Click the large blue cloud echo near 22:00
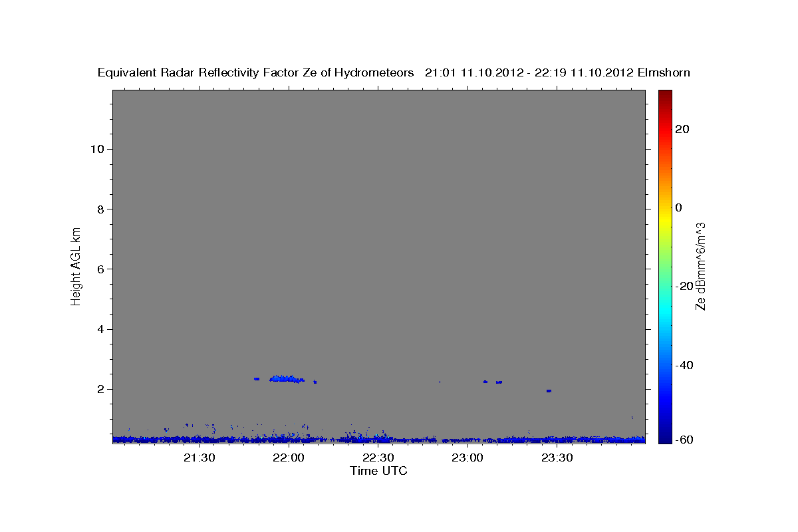Screen dimensions: 798x532 (286, 378)
